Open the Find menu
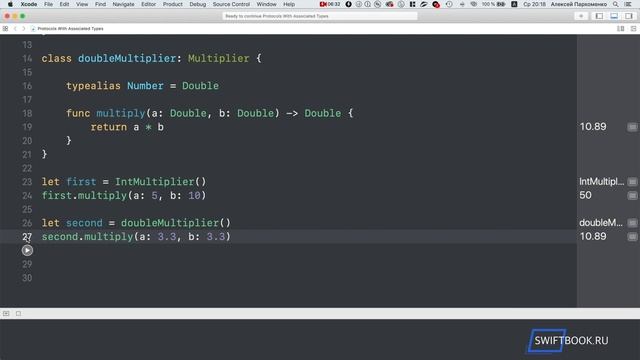640x360 pixels. [100, 4]
